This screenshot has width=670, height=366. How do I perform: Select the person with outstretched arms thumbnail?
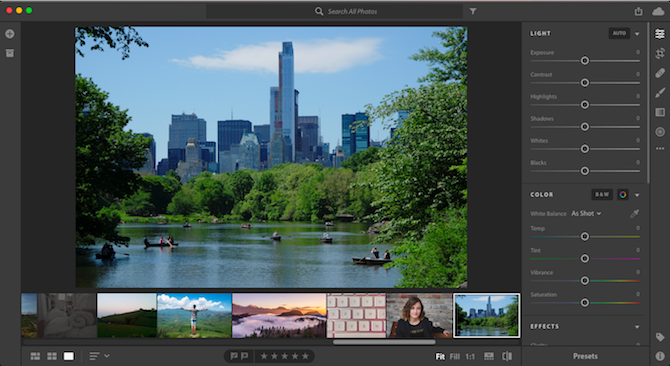click(x=194, y=316)
